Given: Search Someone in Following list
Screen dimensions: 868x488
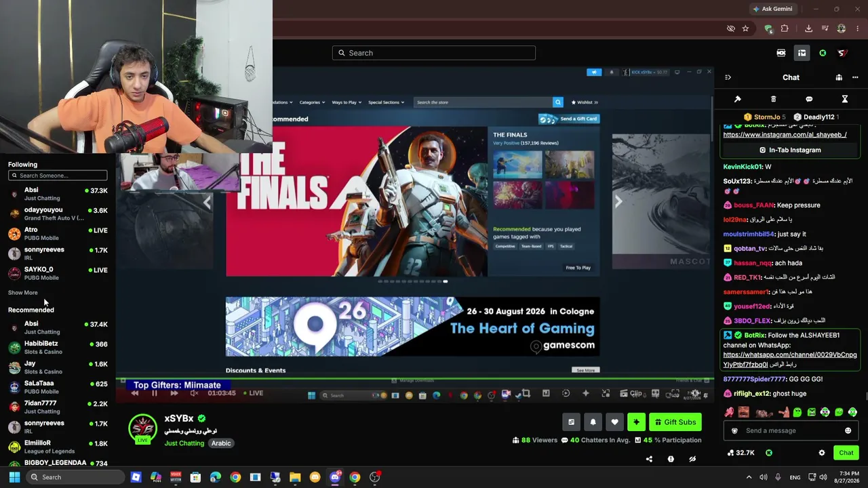Looking at the screenshot, I should pyautogui.click(x=58, y=176).
